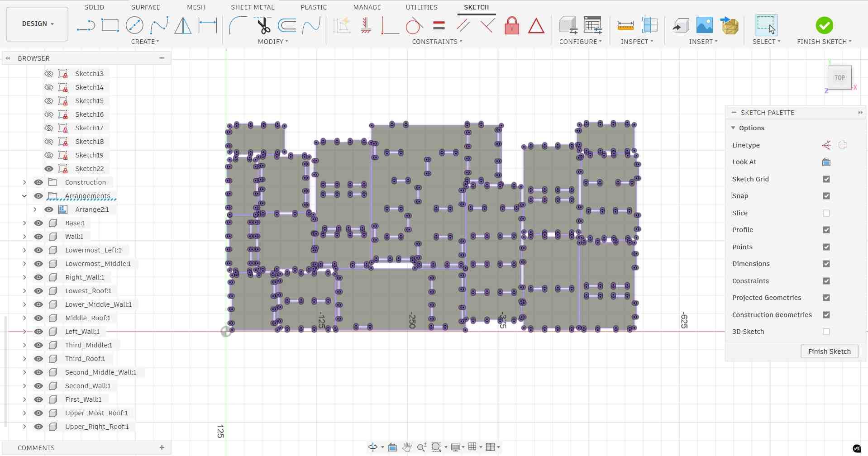This screenshot has height=456, width=868.
Task: Apply the Equal constraint
Action: click(438, 25)
